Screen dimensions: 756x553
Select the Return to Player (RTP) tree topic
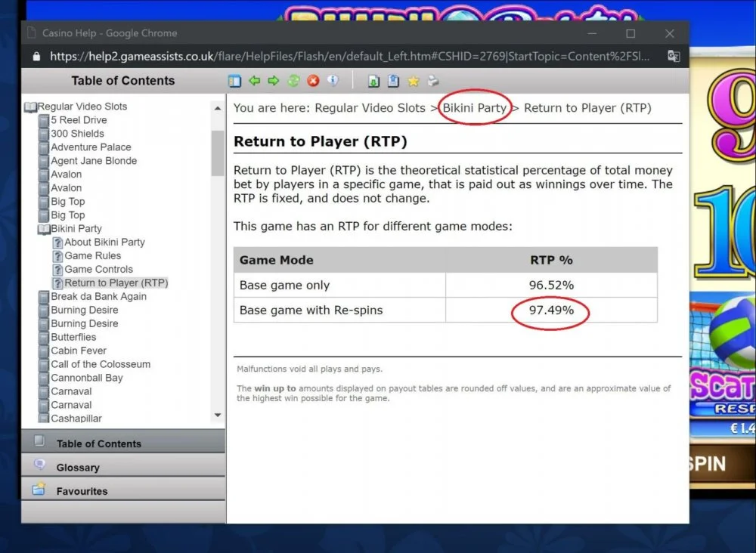tap(116, 283)
